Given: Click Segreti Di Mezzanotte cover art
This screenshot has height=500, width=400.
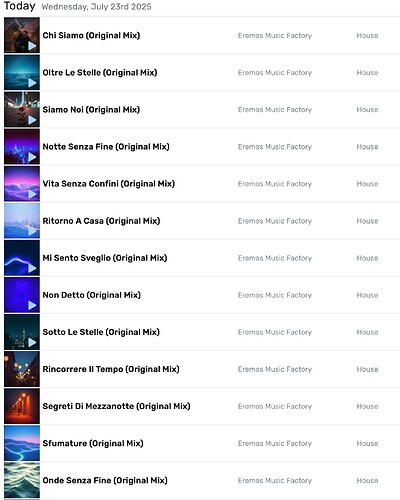Looking at the screenshot, I should pos(22,406).
